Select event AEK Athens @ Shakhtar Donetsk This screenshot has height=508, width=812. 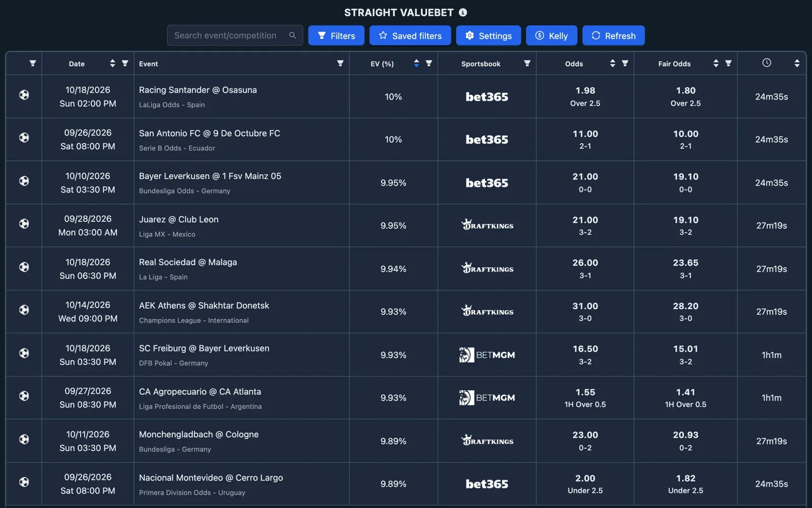pyautogui.click(x=204, y=305)
